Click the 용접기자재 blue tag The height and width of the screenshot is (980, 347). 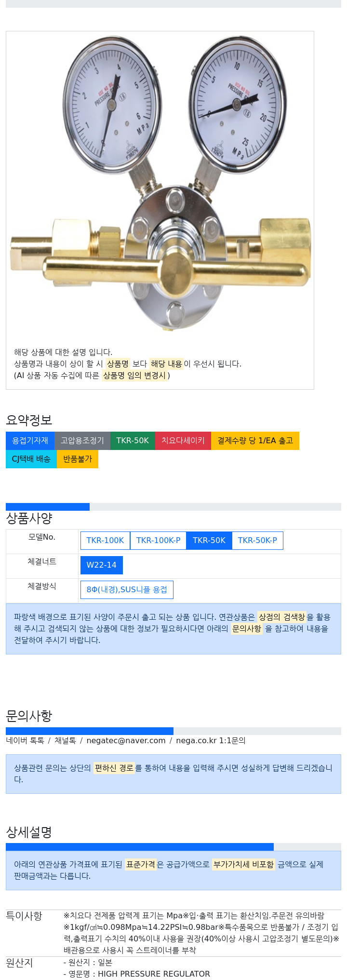[x=30, y=440]
